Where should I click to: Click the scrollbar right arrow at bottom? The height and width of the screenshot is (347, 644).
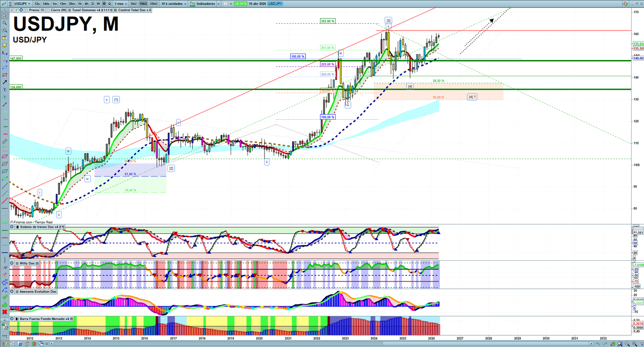click(x=591, y=344)
